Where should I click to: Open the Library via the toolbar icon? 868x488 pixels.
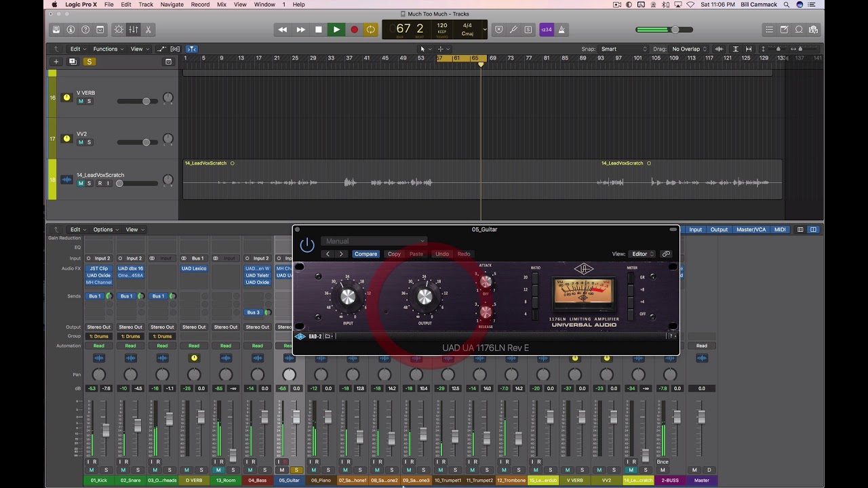coord(56,30)
